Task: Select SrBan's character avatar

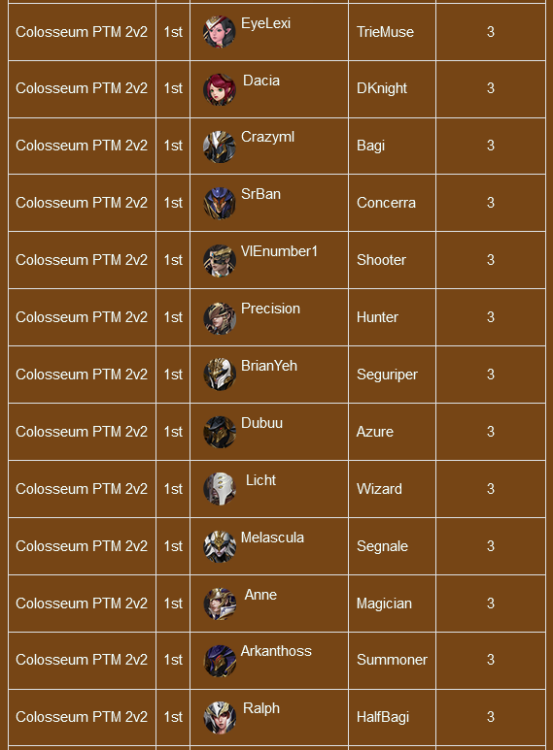Action: 219,203
